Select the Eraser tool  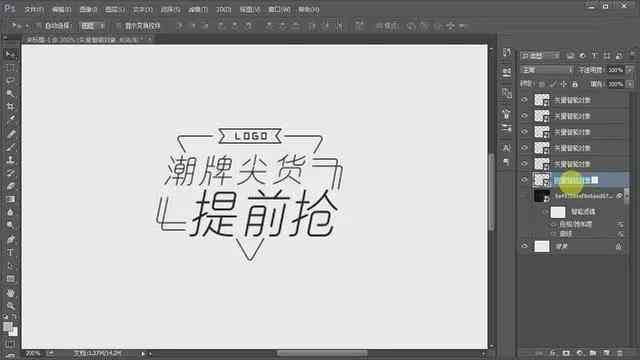coord(10,186)
